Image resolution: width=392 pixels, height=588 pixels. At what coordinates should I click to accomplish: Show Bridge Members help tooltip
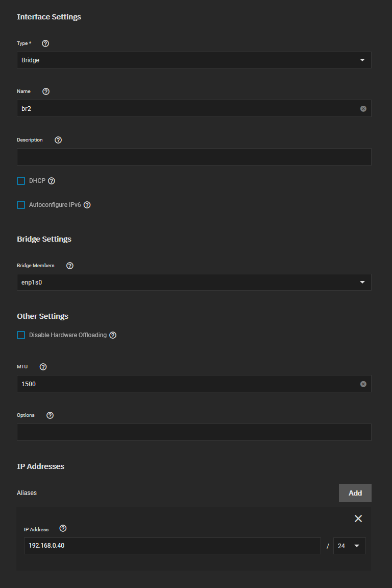(x=70, y=266)
